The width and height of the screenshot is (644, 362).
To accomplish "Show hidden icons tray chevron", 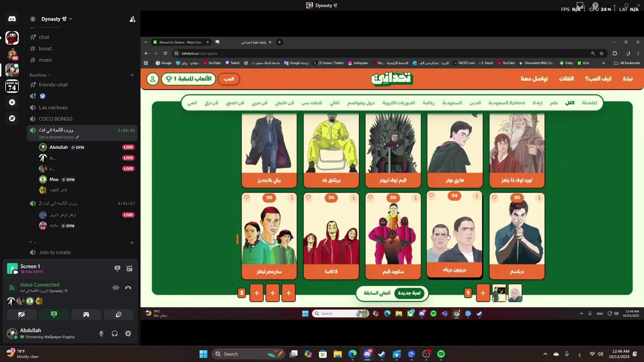I will tap(545, 354).
